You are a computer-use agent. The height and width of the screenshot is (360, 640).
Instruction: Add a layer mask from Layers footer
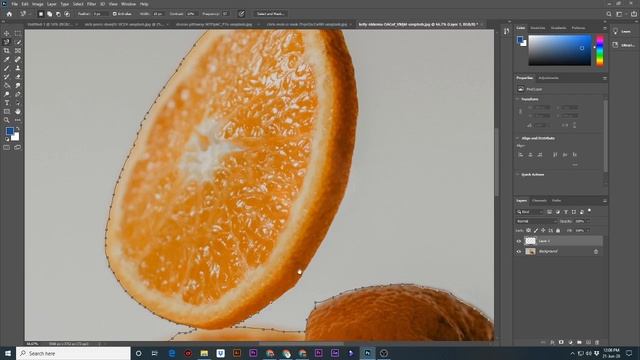(561, 342)
